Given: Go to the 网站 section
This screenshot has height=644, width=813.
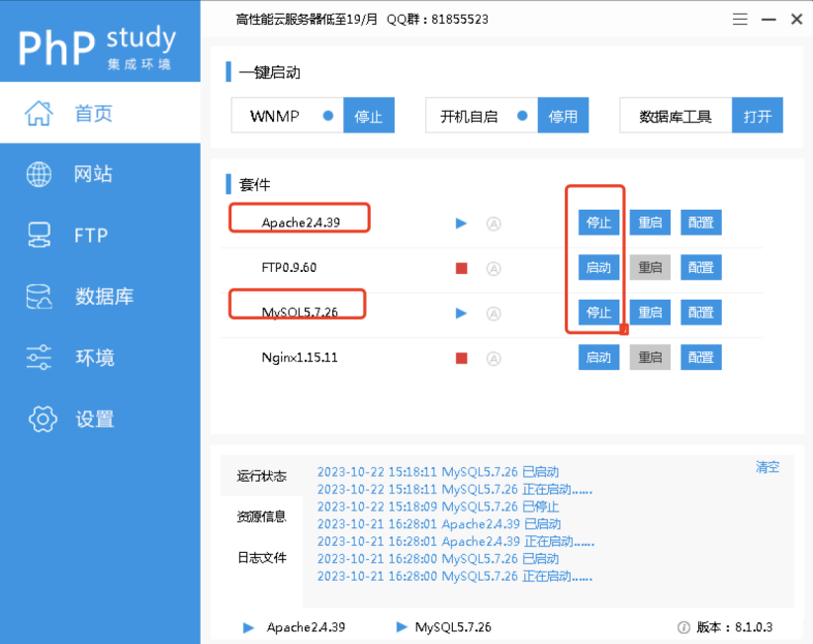Looking at the screenshot, I should (100, 174).
